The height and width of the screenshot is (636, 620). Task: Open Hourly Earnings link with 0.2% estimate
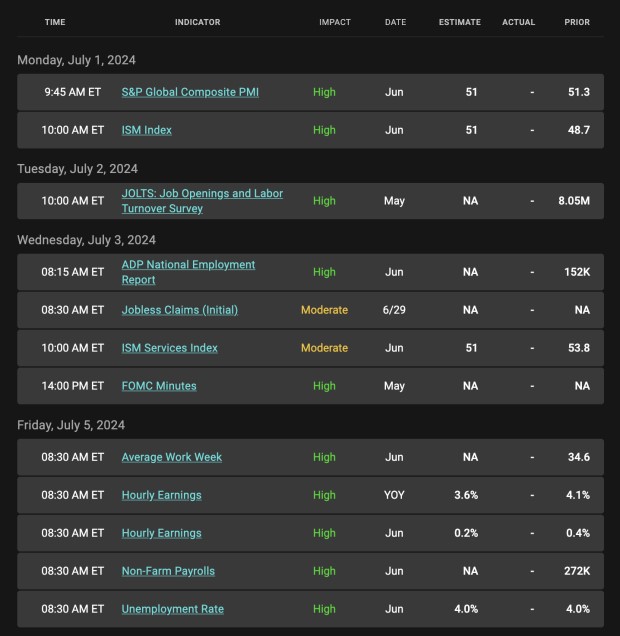coord(161,533)
